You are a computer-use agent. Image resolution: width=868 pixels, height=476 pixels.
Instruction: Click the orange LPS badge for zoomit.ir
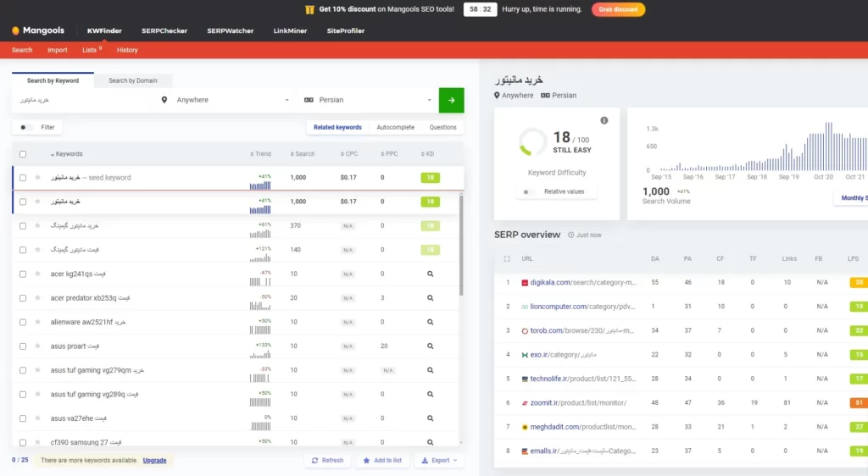click(x=859, y=403)
